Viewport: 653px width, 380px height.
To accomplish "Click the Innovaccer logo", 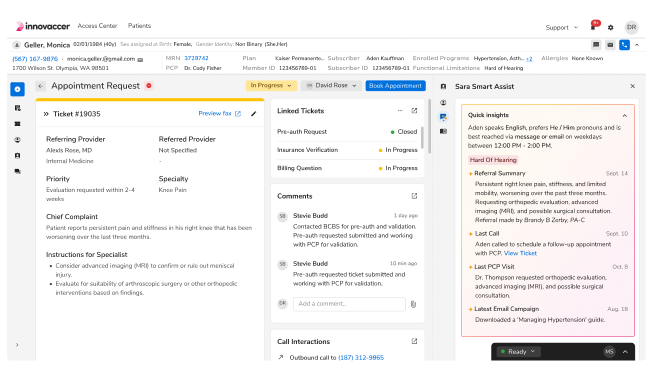I will (x=43, y=26).
